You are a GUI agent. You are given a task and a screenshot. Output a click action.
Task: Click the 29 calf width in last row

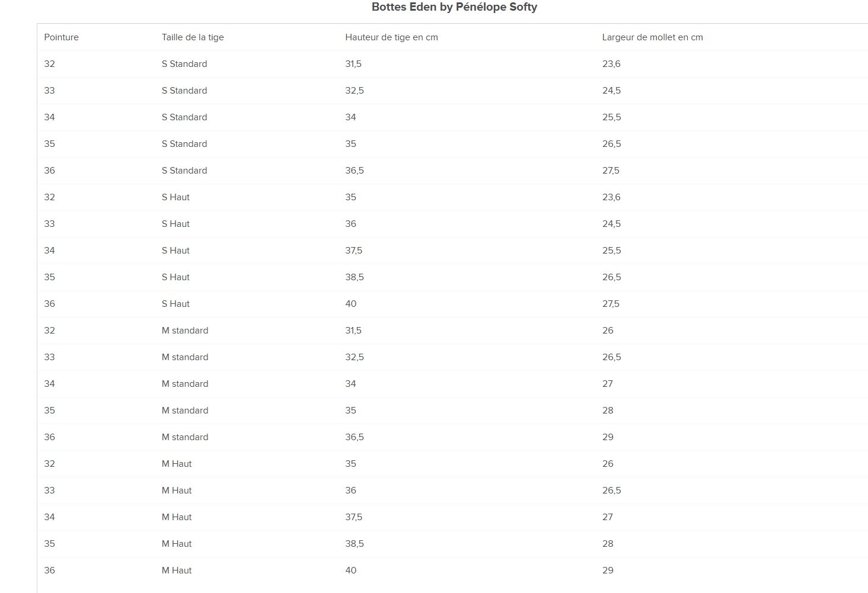[608, 570]
